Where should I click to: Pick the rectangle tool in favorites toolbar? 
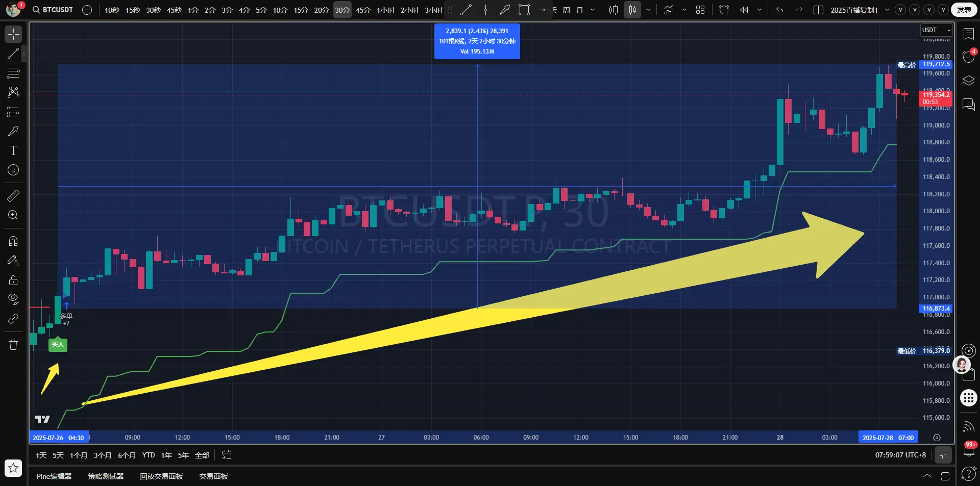click(x=524, y=10)
